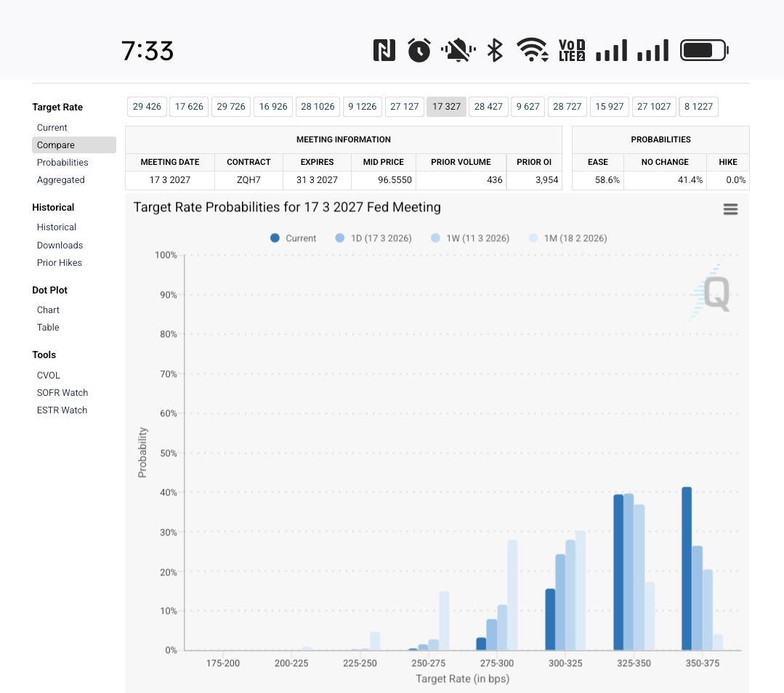
Task: Tap the battery indicator icon
Action: [703, 50]
